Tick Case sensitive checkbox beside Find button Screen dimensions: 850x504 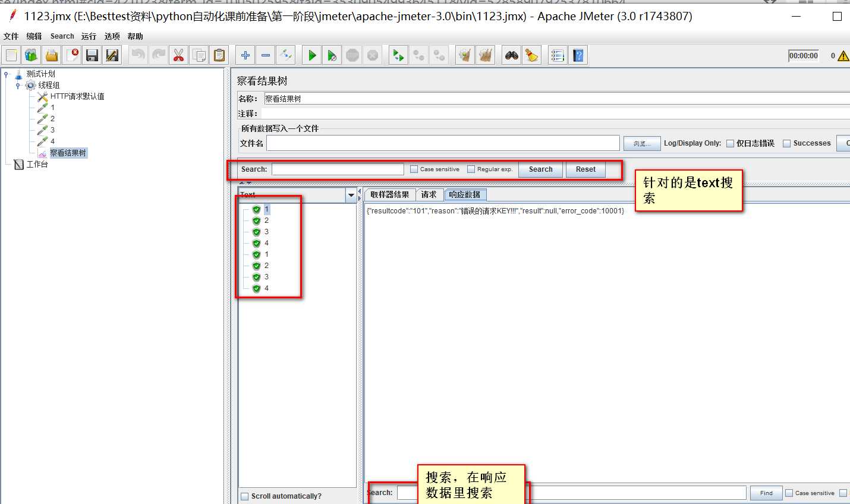(x=789, y=493)
